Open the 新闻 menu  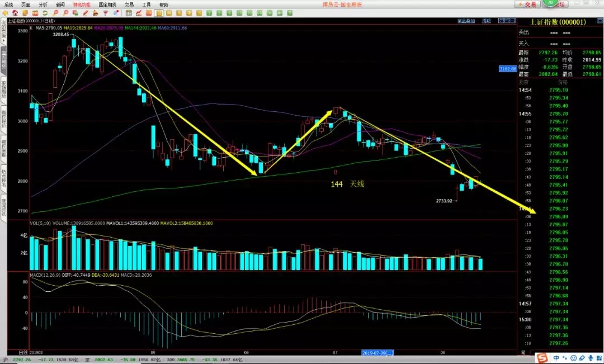click(60, 4)
